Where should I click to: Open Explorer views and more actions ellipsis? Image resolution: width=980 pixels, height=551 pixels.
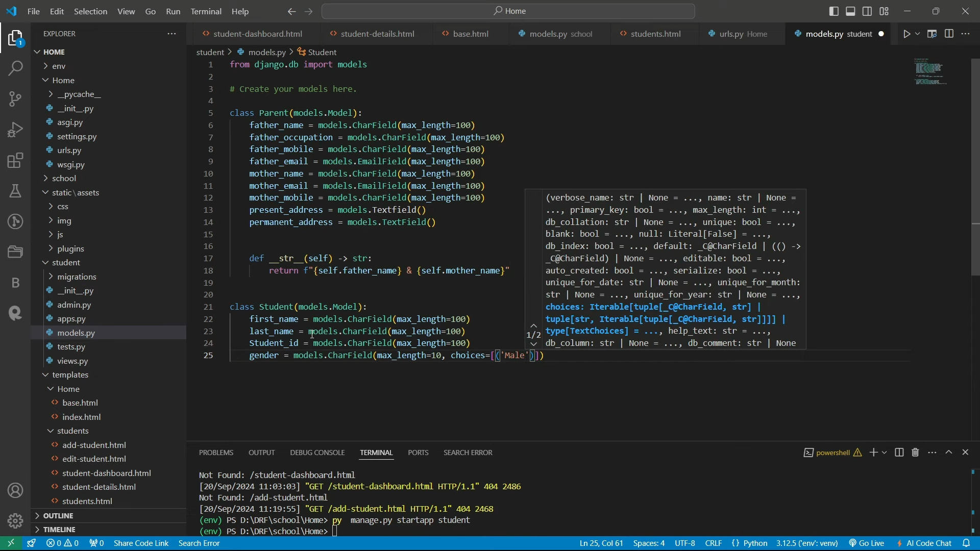point(171,34)
